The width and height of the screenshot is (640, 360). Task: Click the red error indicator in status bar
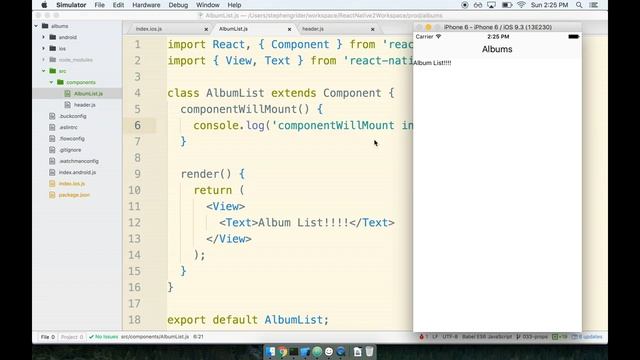tap(423, 337)
